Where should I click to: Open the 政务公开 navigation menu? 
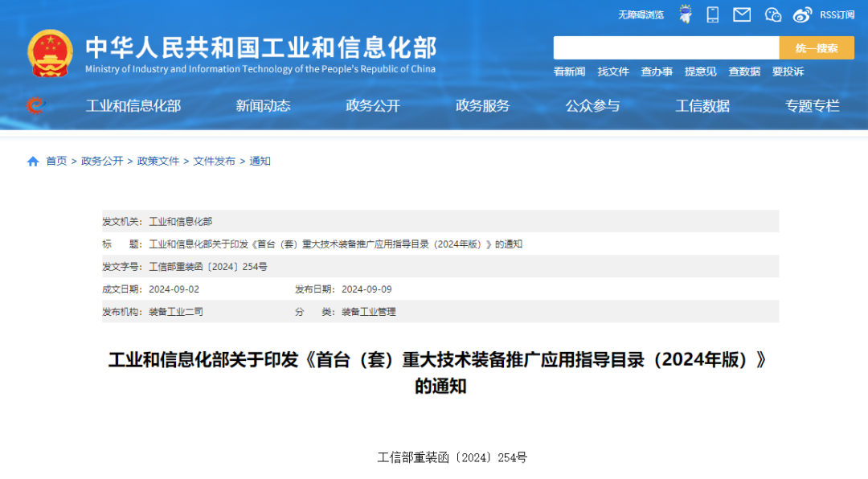point(372,105)
